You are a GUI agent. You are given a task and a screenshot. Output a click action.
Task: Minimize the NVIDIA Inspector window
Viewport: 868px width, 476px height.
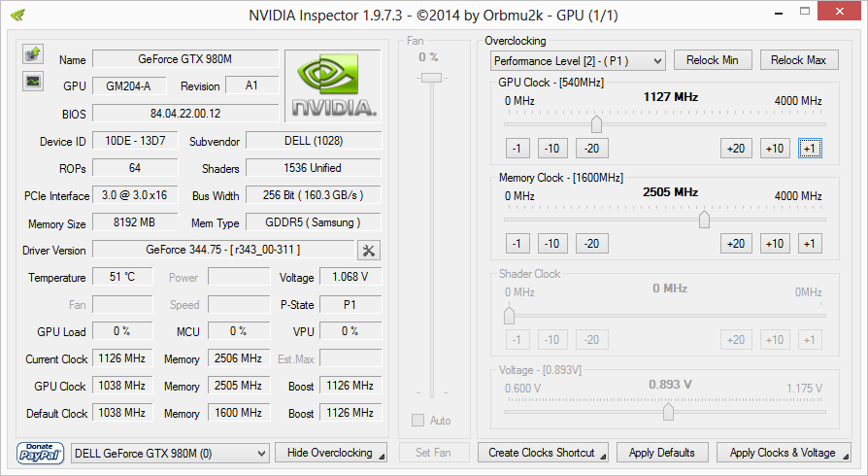point(779,13)
